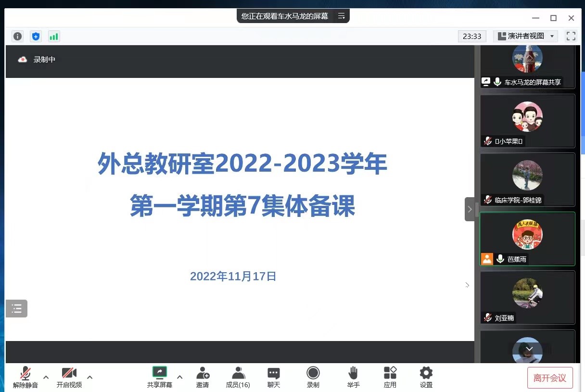
Task: Open the 演讲者视图 view dropdown
Action: pos(526,36)
